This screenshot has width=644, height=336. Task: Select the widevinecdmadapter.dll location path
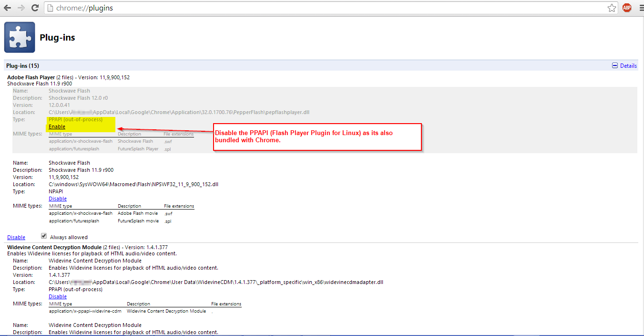[216, 282]
